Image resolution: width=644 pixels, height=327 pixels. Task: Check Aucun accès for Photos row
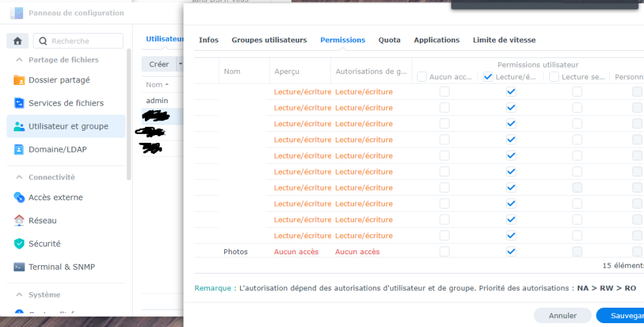pos(444,252)
